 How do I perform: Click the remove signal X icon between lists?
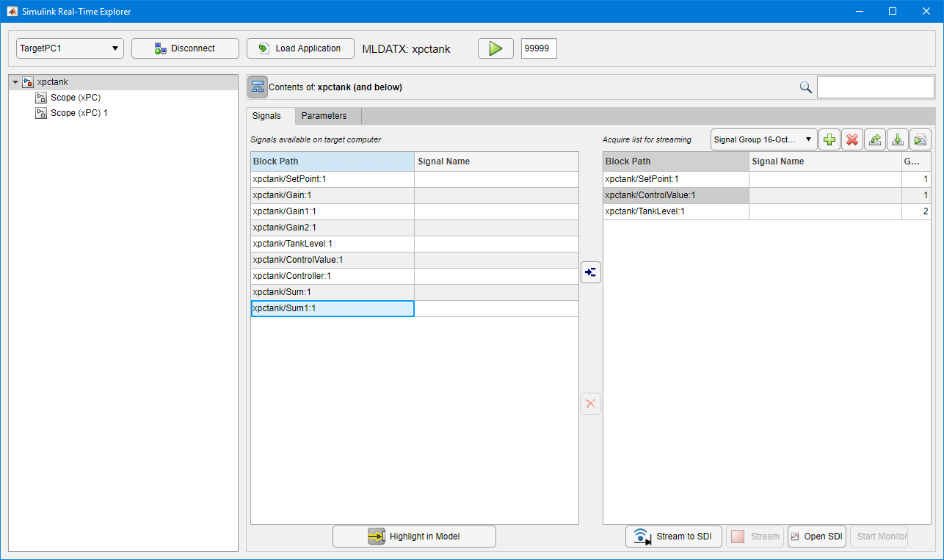point(591,404)
